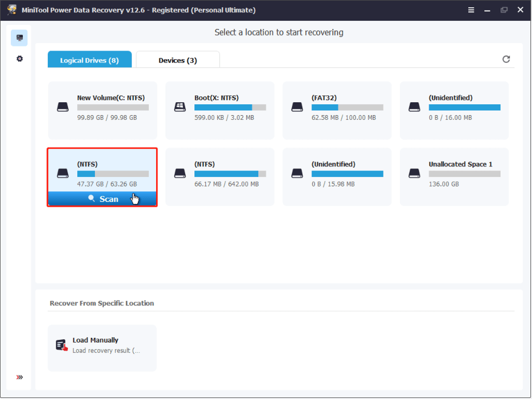Restore down the MiniTool window
The image size is (532, 399).
[504, 10]
